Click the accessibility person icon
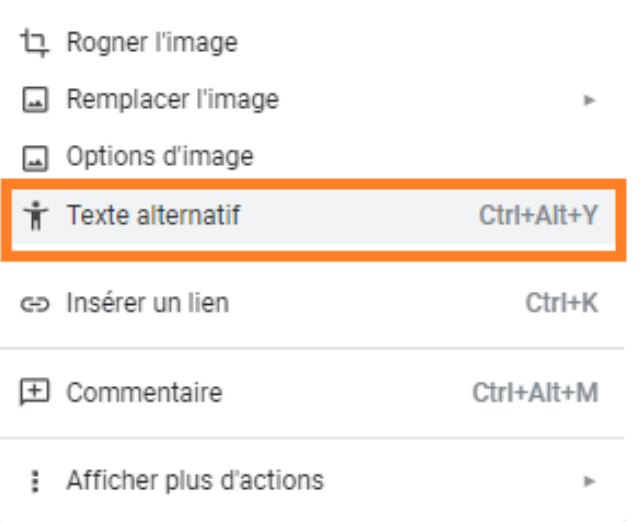Screen dimensions: 641x522 [36, 216]
